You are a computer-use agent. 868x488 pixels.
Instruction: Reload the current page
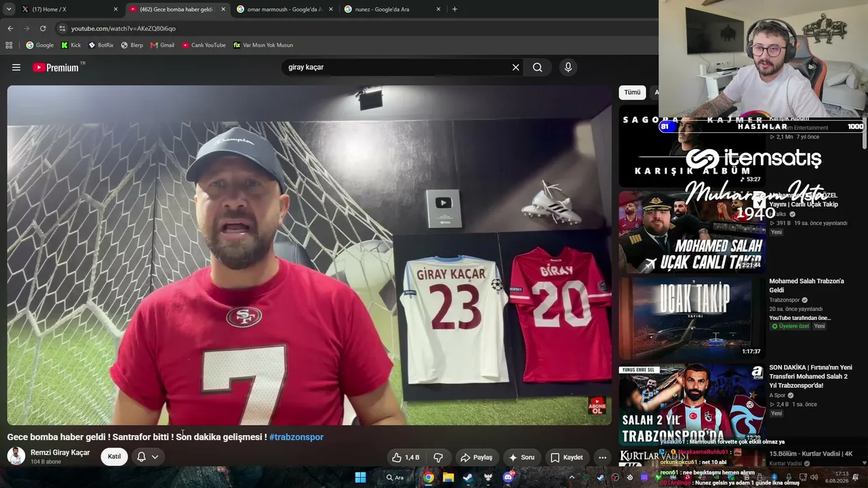point(43,28)
